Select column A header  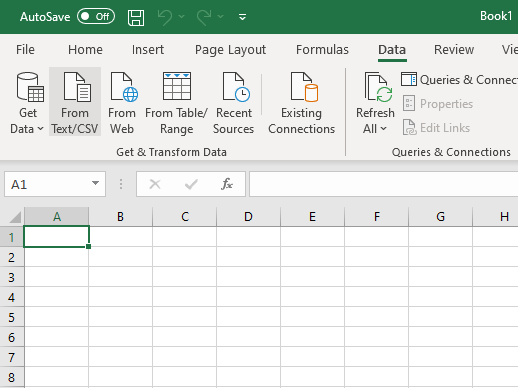pos(57,217)
